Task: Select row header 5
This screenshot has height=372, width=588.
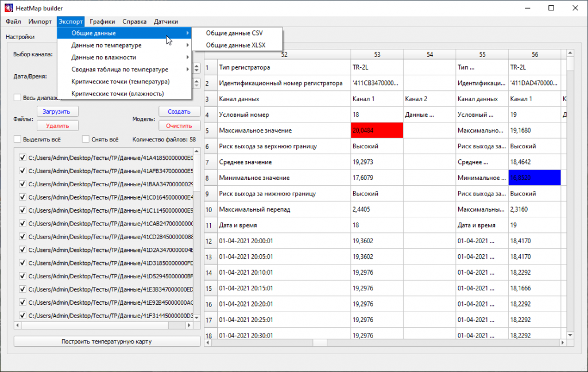Action: 210,131
